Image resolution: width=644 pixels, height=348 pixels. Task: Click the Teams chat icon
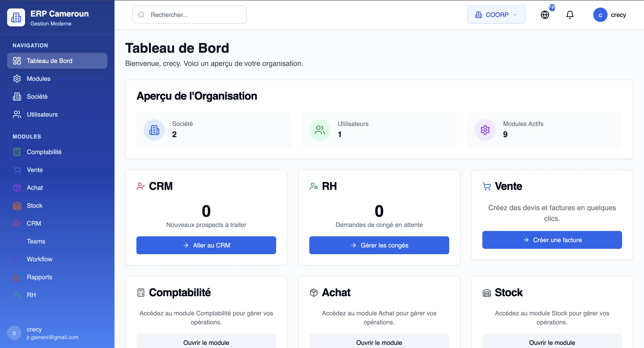click(17, 241)
